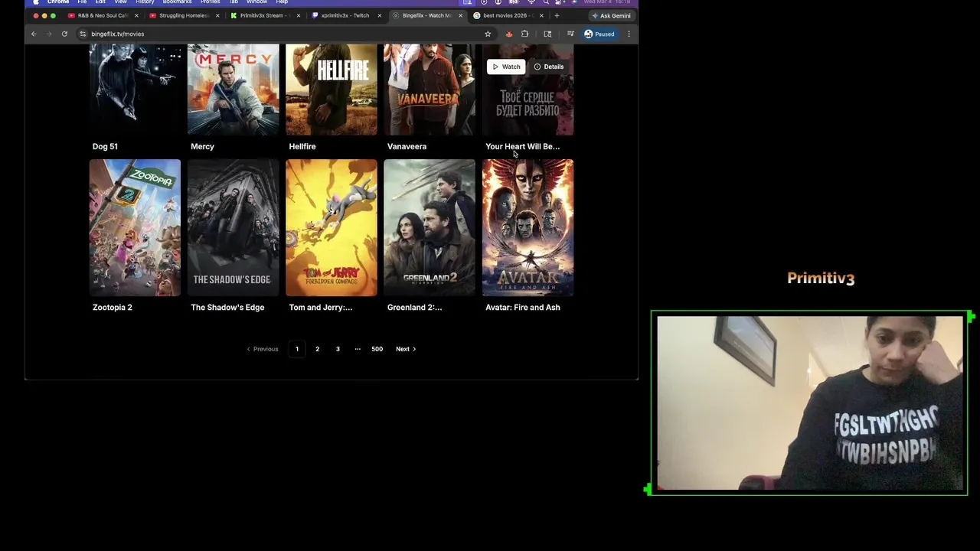Go to page 3 of movies
The width and height of the screenshot is (980, 551).
pos(338,349)
